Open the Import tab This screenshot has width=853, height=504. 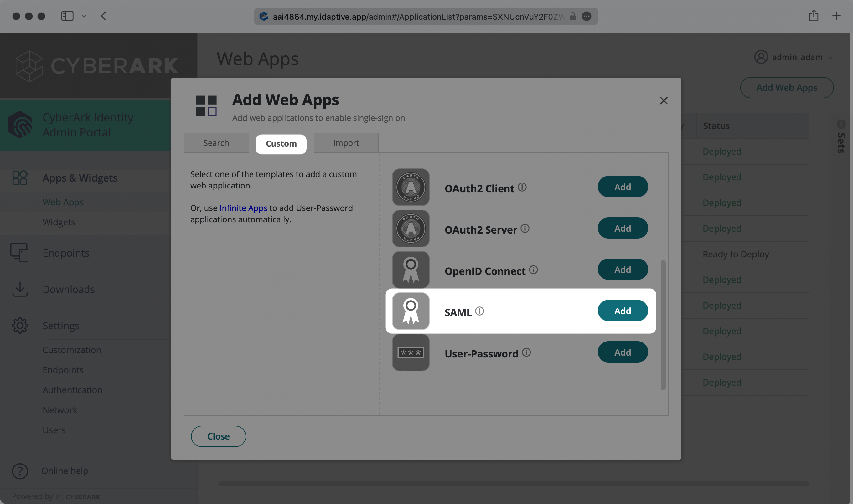(346, 143)
